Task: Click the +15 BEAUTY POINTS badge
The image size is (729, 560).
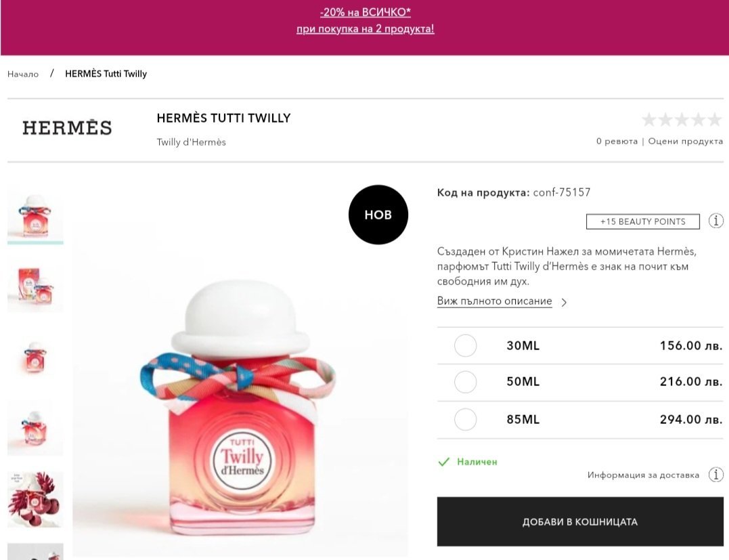Action: tap(642, 221)
